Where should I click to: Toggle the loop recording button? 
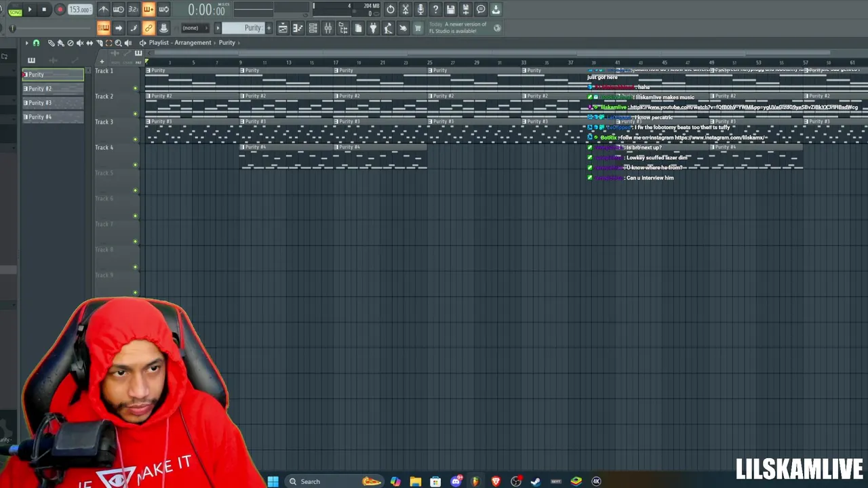163,9
